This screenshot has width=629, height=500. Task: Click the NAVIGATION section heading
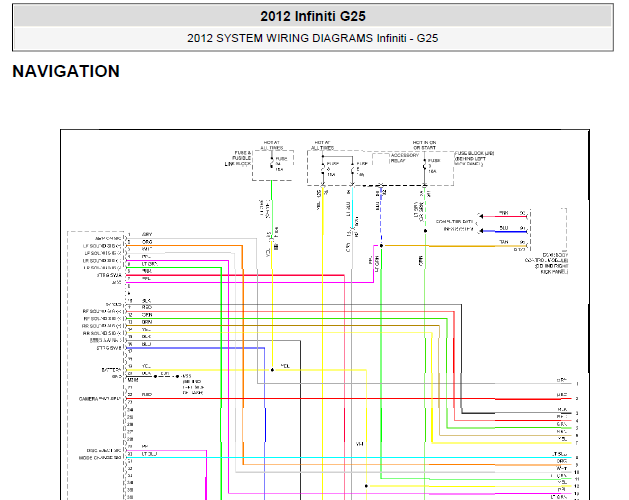click(66, 71)
